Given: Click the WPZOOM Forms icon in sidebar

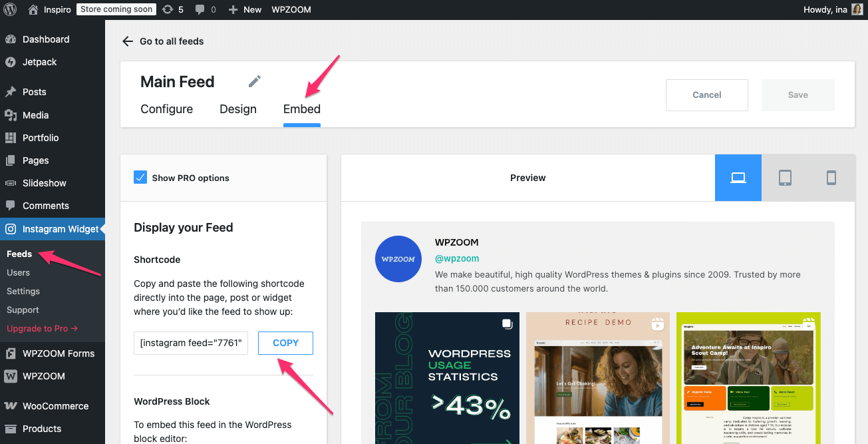Looking at the screenshot, I should 11,353.
